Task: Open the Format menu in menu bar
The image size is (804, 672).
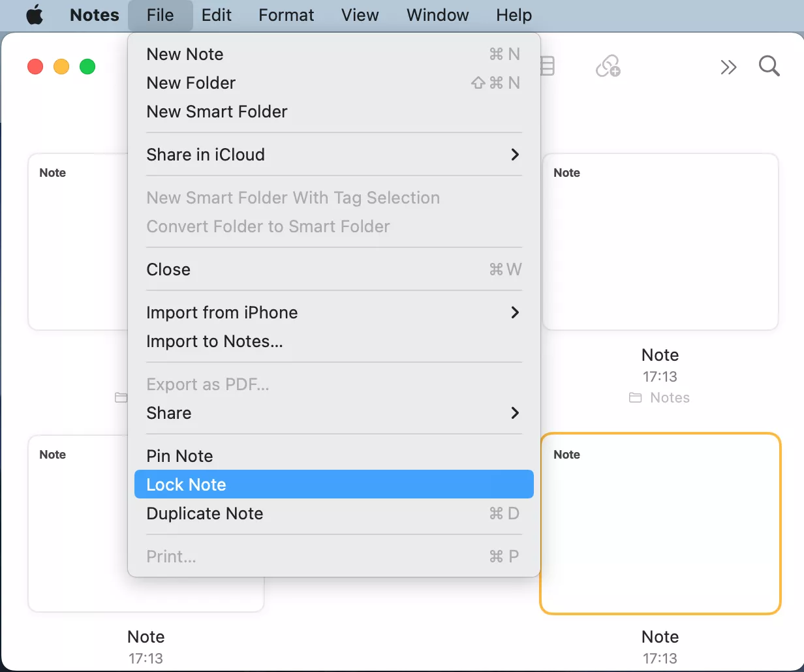Action: 286,15
